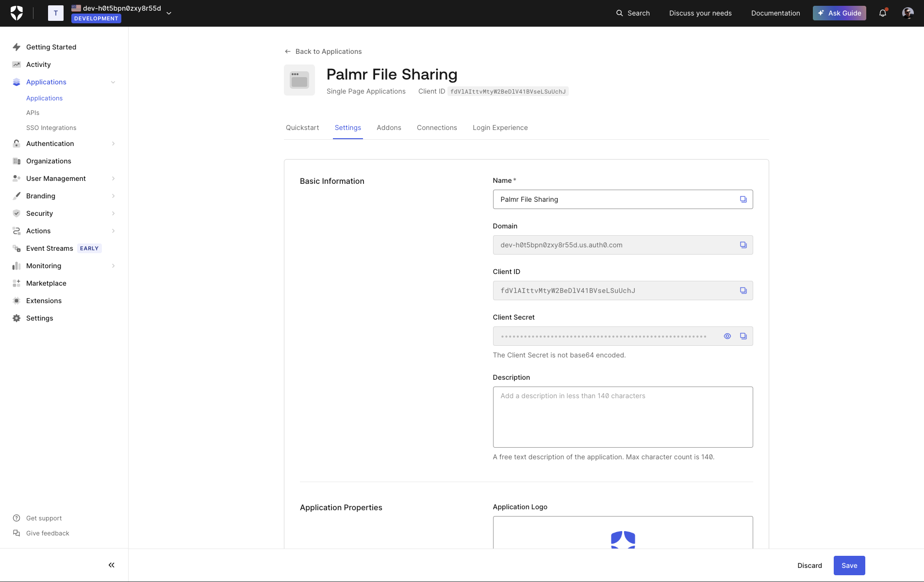The width and height of the screenshot is (924, 582).
Task: Click the Branding brush icon
Action: coord(16,196)
